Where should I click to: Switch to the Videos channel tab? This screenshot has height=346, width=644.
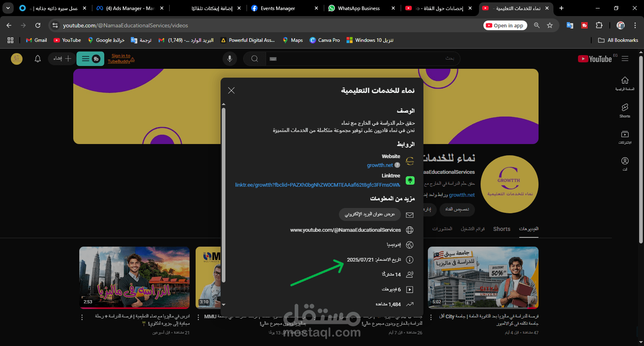coord(528,229)
